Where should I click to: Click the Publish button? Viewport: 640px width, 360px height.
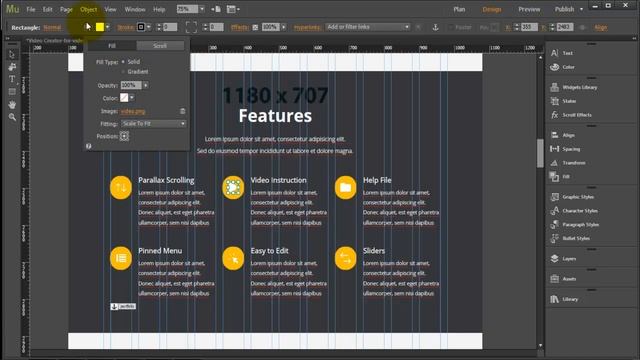(x=564, y=9)
